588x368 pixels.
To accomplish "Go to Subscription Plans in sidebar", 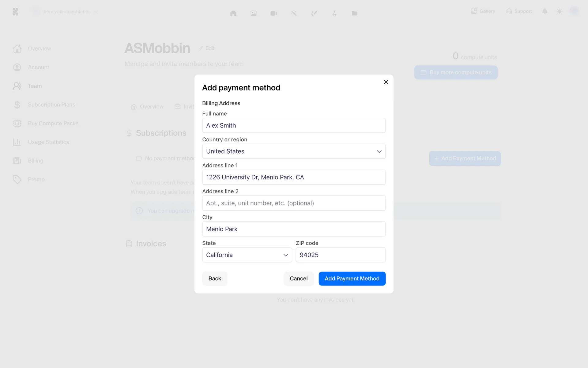I will [51, 105].
